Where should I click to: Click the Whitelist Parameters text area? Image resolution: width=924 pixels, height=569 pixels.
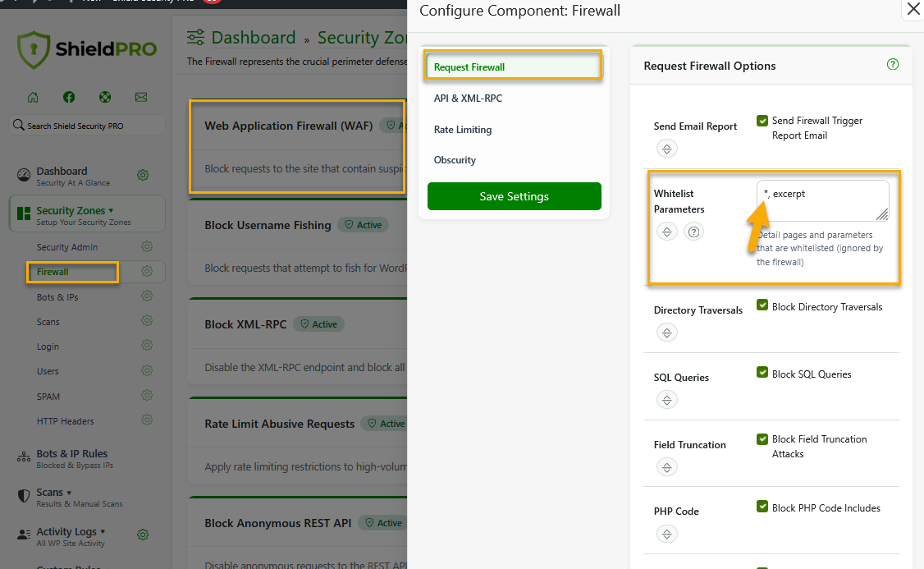click(x=822, y=200)
